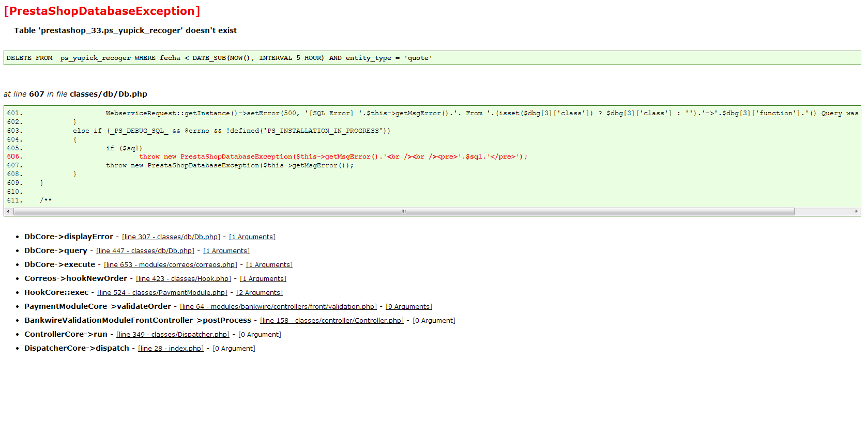The image size is (868, 423).
Task: Click the file name classes/db/Db.php
Action: pyautogui.click(x=109, y=94)
